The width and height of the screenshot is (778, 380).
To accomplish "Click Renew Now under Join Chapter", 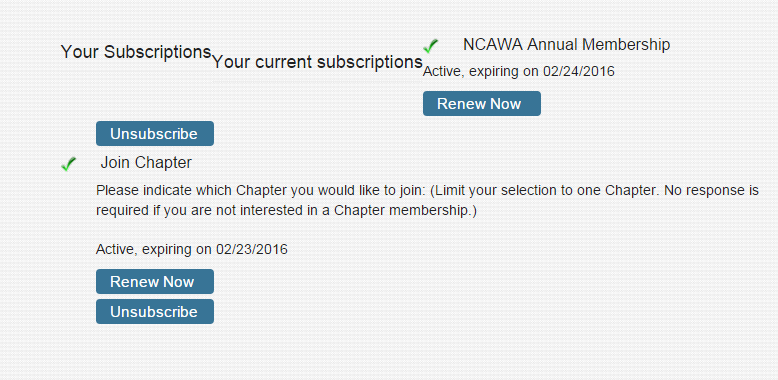I will point(155,281).
